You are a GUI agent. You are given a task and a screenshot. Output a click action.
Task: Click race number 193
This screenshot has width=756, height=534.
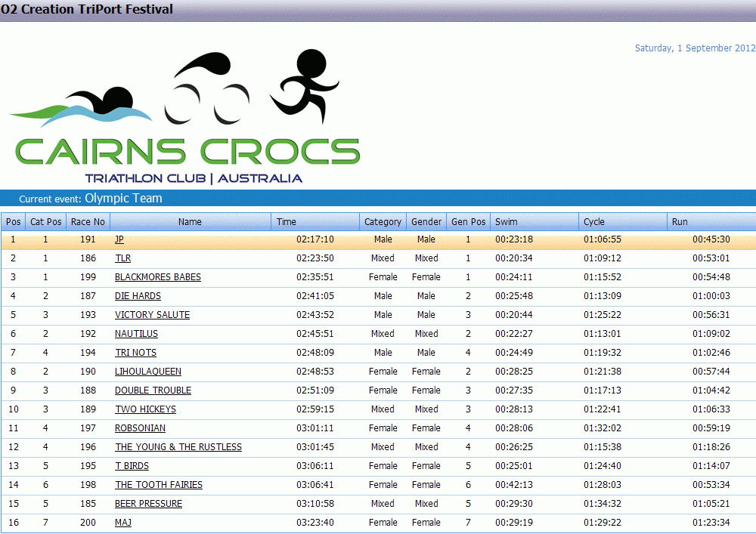pyautogui.click(x=88, y=314)
